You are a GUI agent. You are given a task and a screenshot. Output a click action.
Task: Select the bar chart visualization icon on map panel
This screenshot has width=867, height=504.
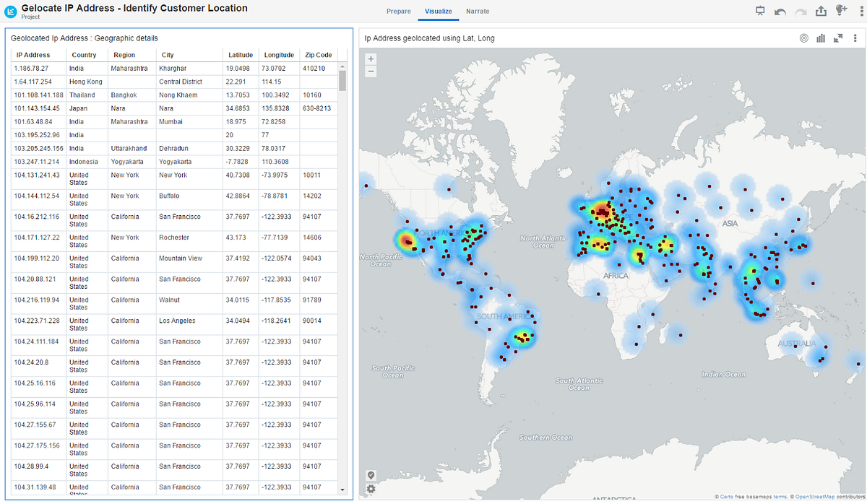pos(820,38)
